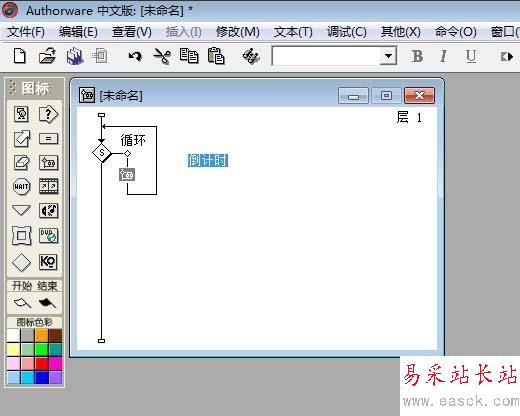Click the 图标 palette title grip

13,87
